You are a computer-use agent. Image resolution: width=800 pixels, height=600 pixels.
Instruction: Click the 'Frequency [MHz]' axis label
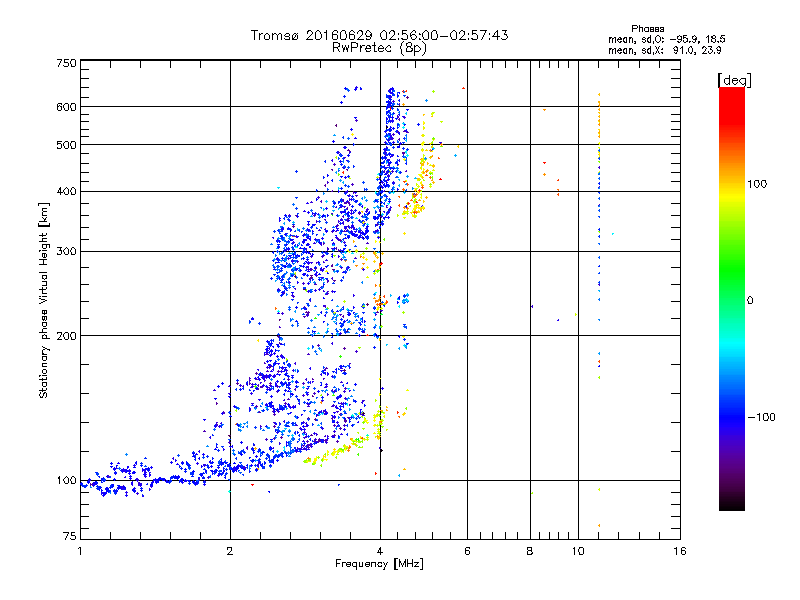tap(379, 564)
